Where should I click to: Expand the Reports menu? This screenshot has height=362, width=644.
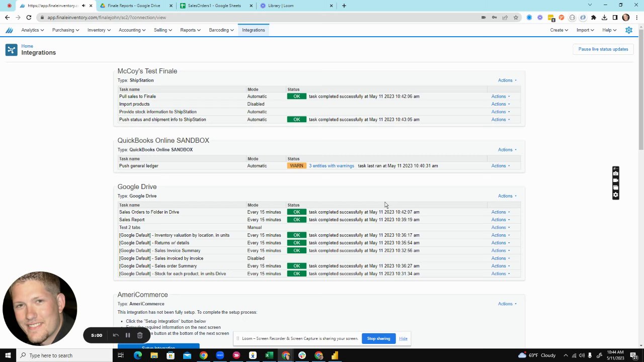[190, 30]
